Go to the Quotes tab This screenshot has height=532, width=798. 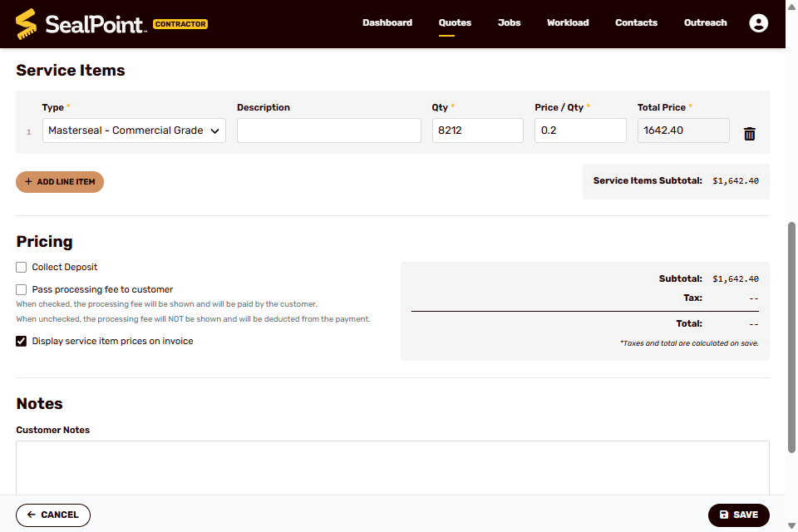tap(455, 23)
